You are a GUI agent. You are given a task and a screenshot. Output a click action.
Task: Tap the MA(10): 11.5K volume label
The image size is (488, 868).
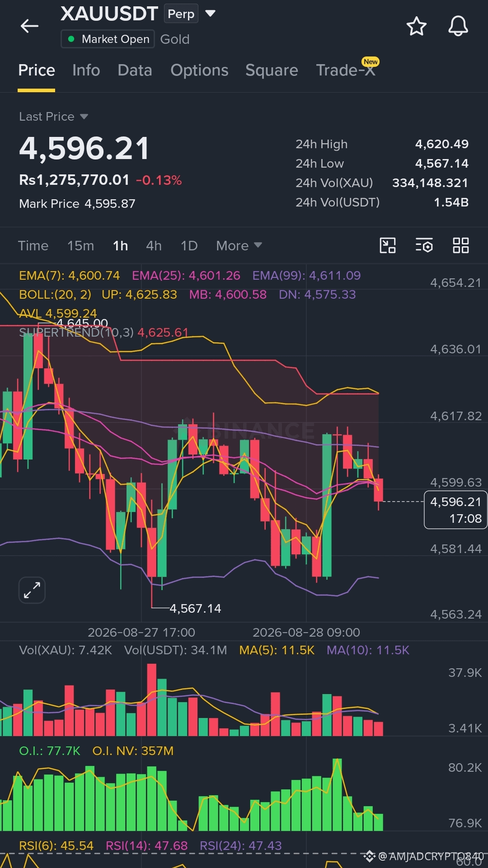pyautogui.click(x=368, y=650)
